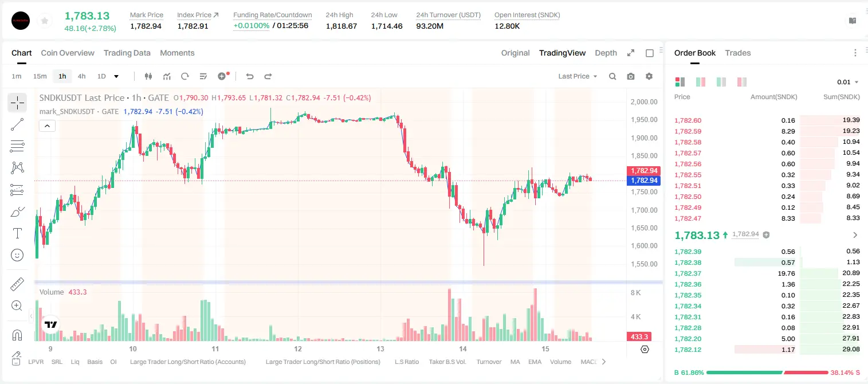Show sell orders only in order book
The image size is (868, 384).
742,82
